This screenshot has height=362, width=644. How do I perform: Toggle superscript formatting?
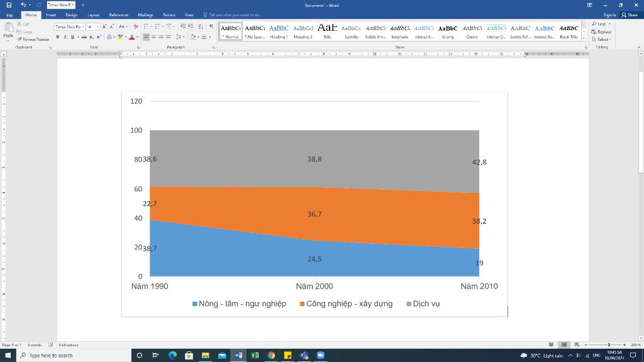[x=99, y=37]
